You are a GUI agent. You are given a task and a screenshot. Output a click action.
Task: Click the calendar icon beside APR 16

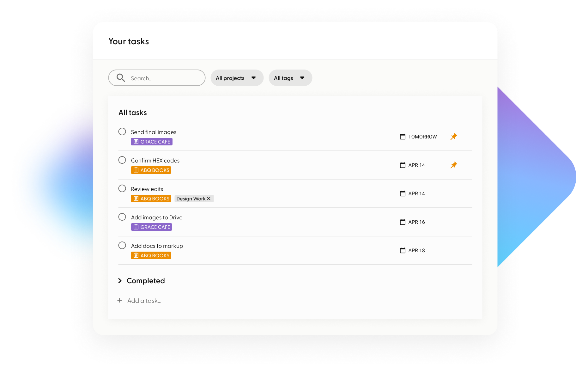point(403,222)
